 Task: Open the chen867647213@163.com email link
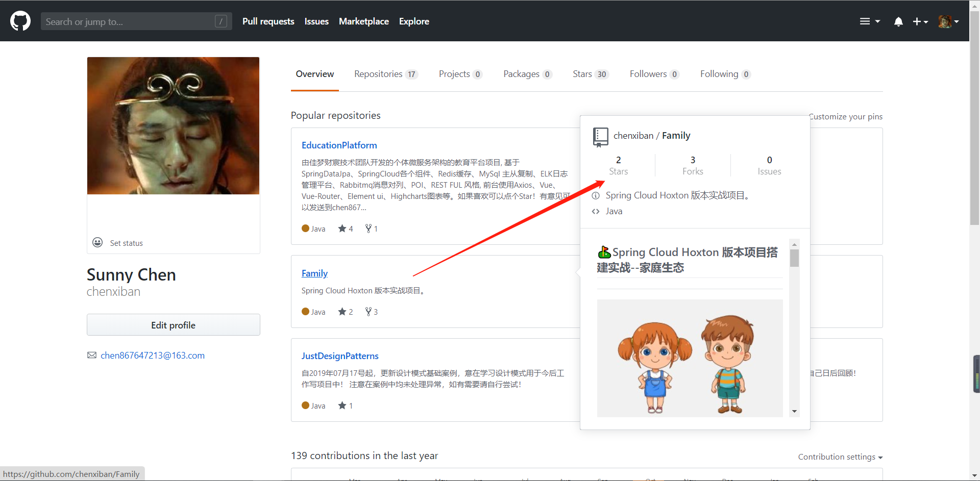pyautogui.click(x=153, y=356)
